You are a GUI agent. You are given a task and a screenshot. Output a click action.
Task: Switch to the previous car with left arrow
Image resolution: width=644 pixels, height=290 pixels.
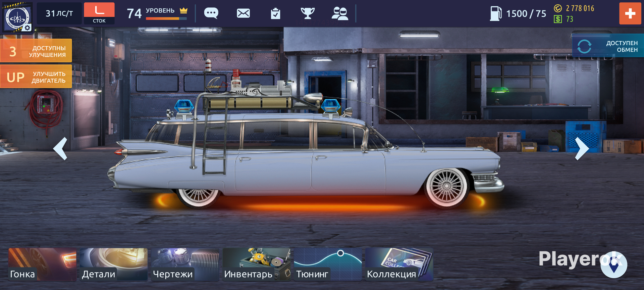61,148
